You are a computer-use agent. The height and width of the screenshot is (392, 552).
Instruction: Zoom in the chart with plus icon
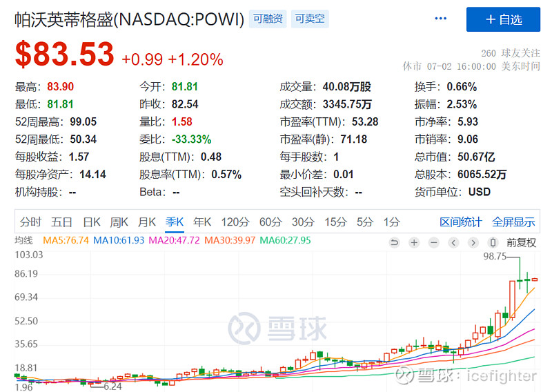point(414,243)
